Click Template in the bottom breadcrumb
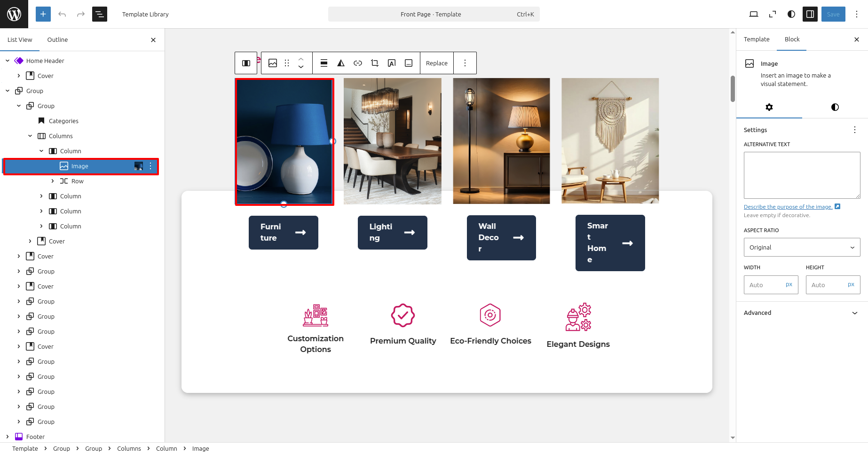This screenshot has height=454, width=868. pos(25,448)
